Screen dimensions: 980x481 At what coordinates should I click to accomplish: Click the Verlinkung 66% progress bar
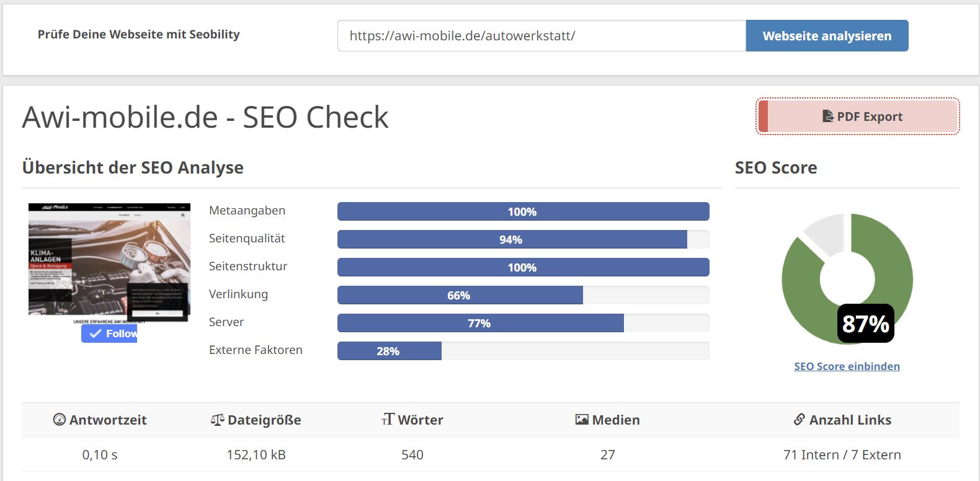point(523,295)
